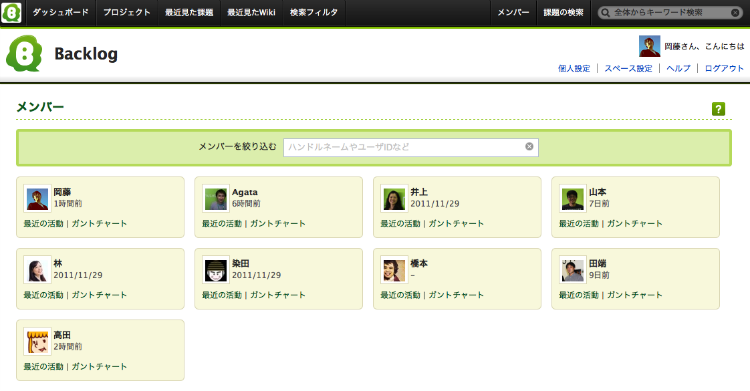Click the Backlog logo icon in top navigation bar
Image resolution: width=750 pixels, height=391 pixels.
tap(11, 12)
